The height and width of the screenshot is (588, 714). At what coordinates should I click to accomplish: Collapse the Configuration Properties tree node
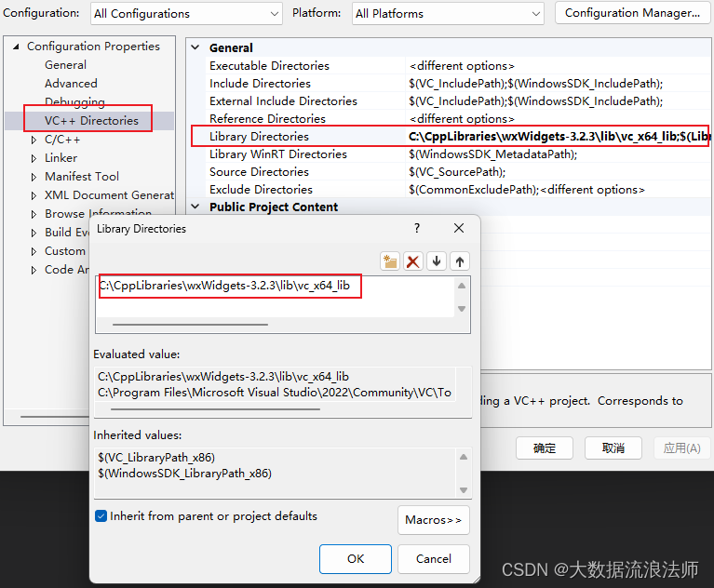pos(17,47)
